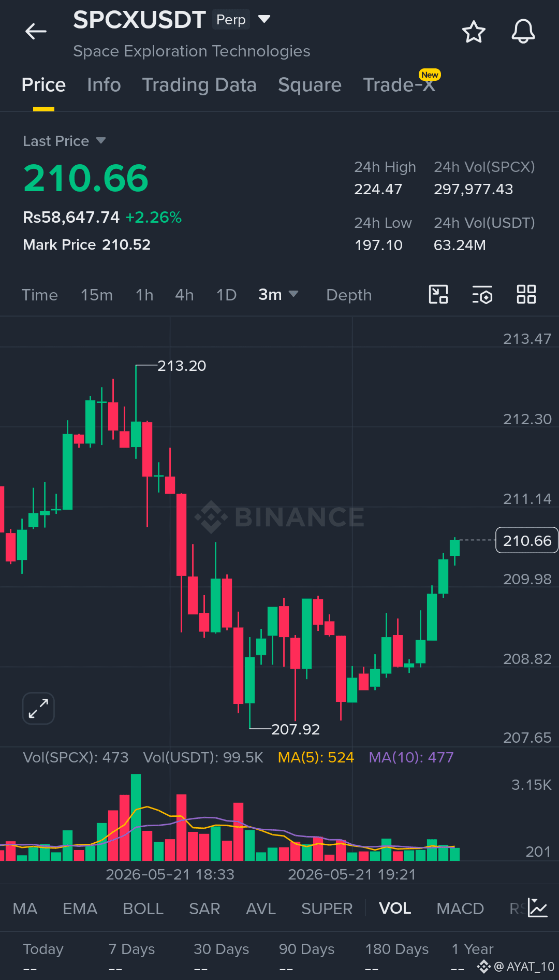The height and width of the screenshot is (980, 559).
Task: Enable the MA indicator
Action: tap(25, 909)
